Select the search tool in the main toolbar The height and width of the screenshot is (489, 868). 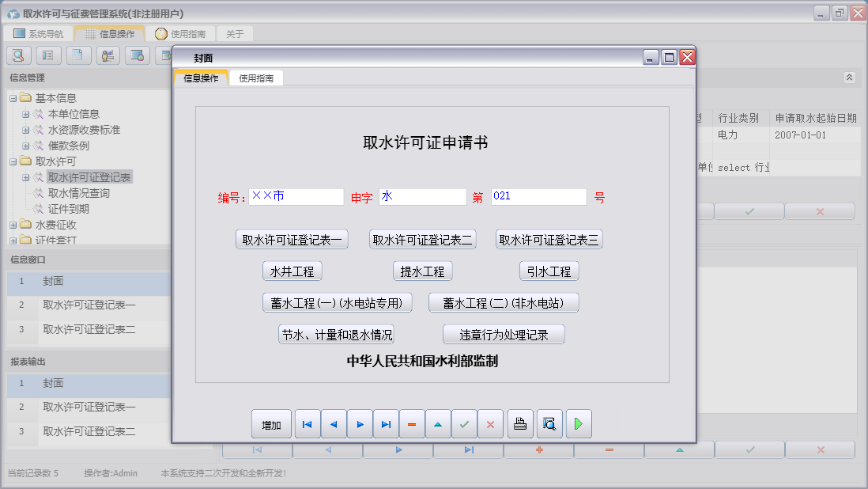click(17, 55)
